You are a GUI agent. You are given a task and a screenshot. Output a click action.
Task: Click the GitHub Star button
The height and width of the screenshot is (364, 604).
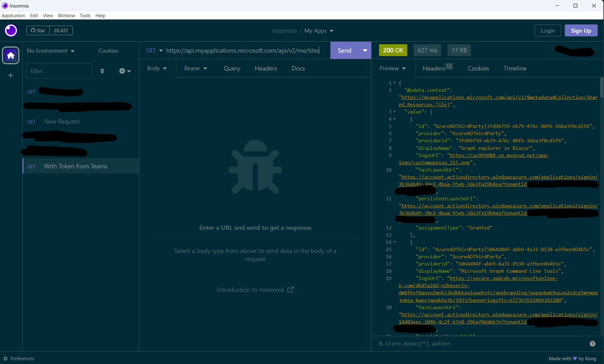click(x=38, y=30)
